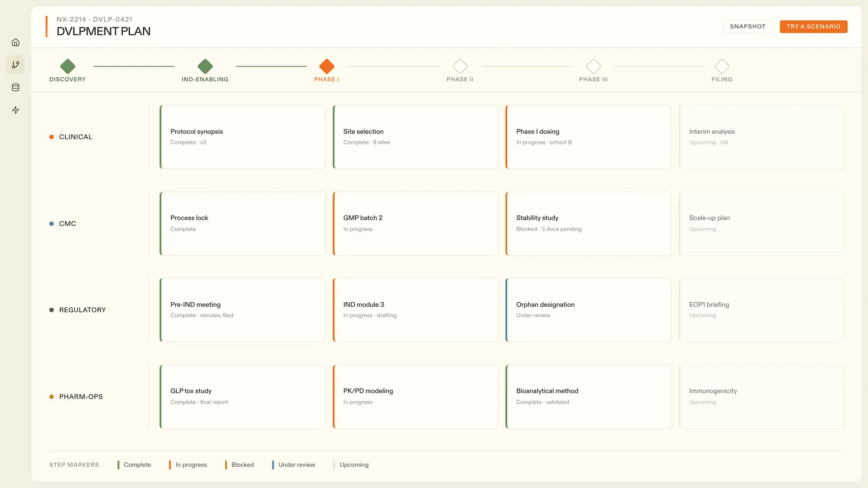This screenshot has width=868, height=488.
Task: Select the PHARM-OPS row label
Action: [81, 397]
